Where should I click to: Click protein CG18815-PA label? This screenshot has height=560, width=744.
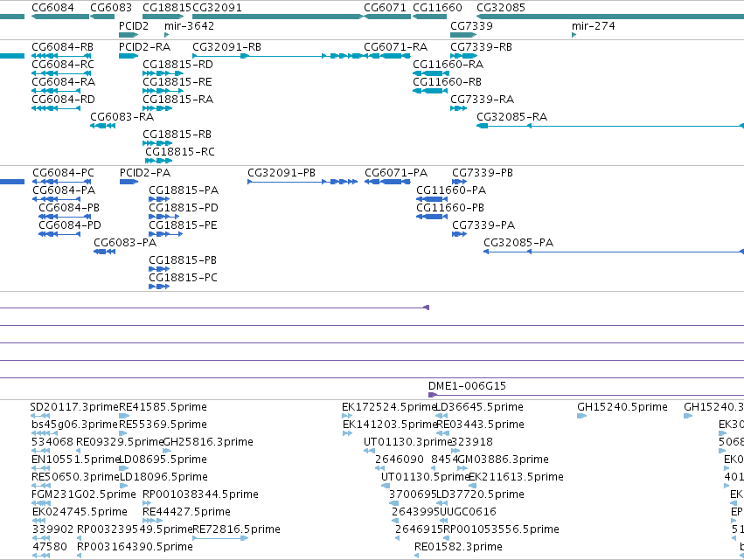click(x=184, y=190)
